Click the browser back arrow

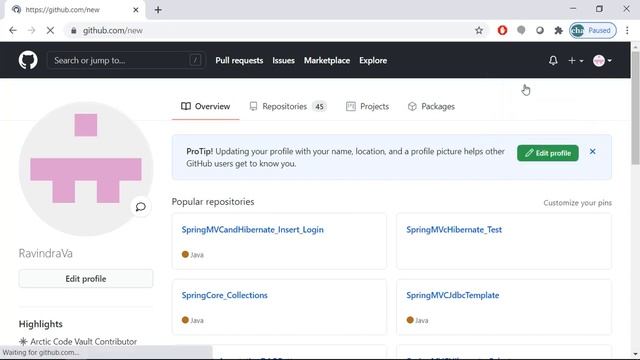(x=13, y=30)
